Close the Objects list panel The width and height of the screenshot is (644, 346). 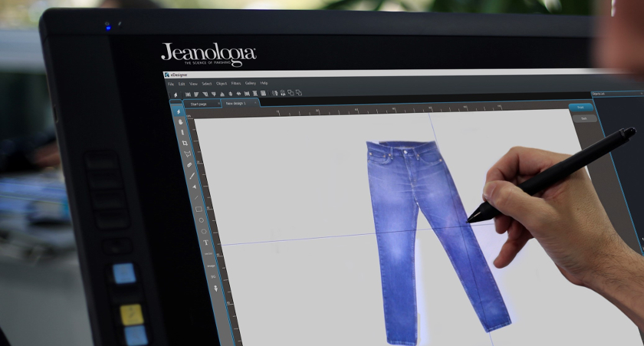tap(642, 94)
